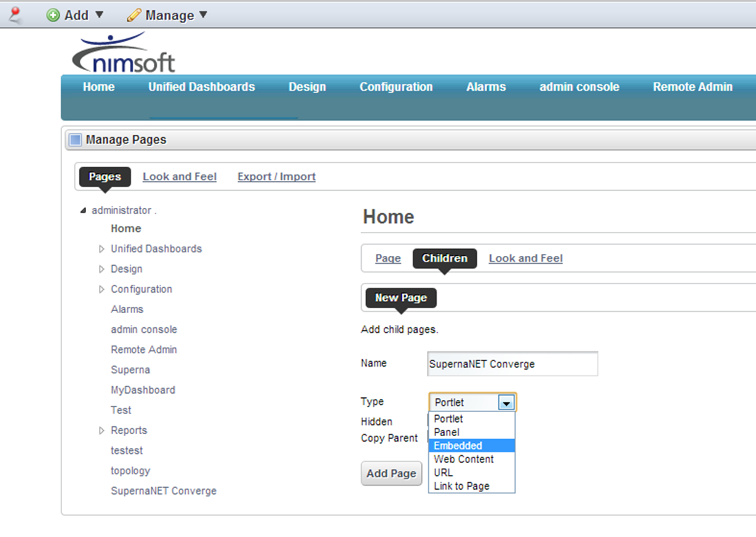Screen dimensions: 756x537
Task: Click the Add Page button
Action: (391, 474)
